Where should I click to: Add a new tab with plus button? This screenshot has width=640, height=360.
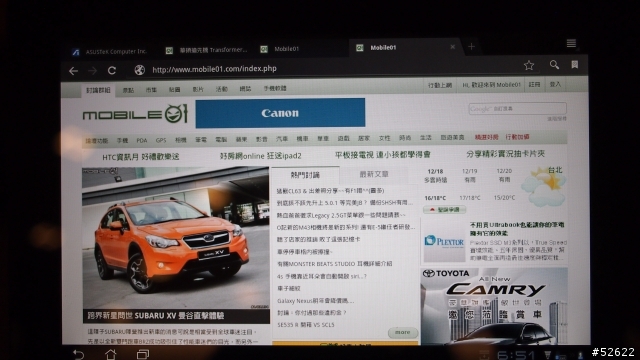point(471,47)
